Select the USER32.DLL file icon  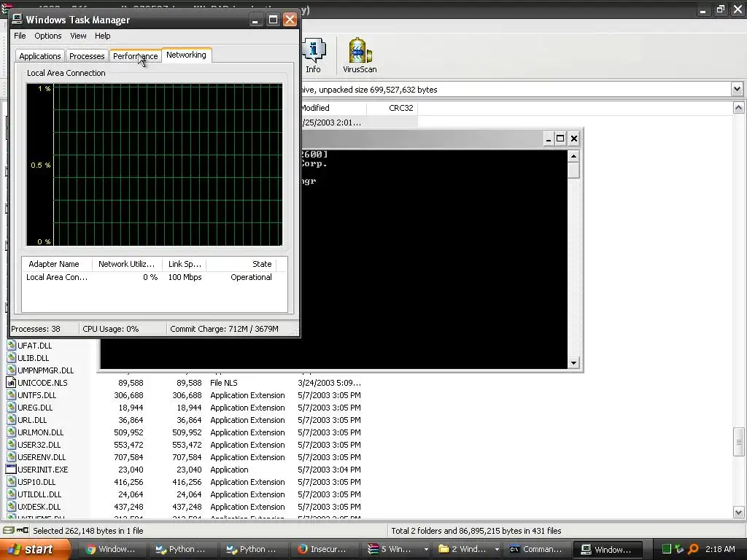(x=12, y=444)
